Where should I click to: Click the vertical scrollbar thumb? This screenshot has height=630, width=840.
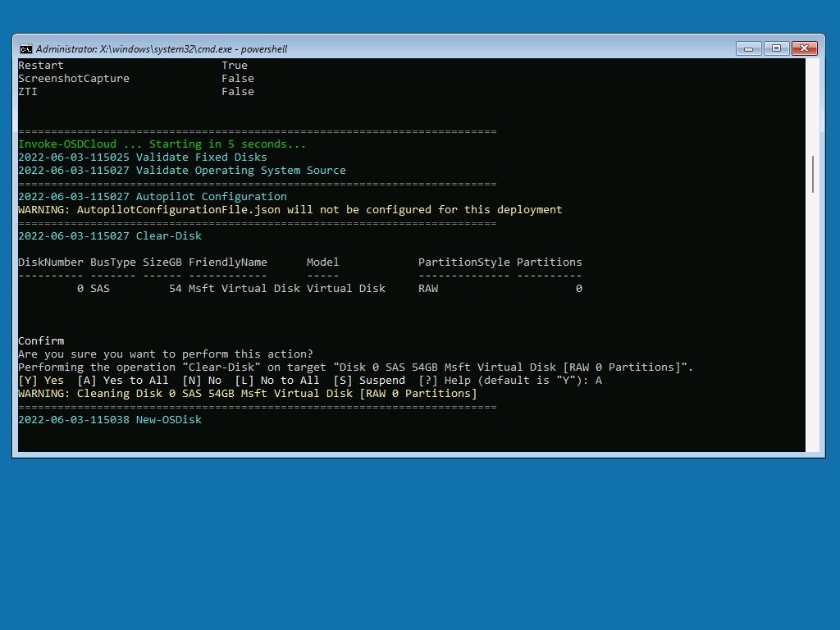(813, 174)
